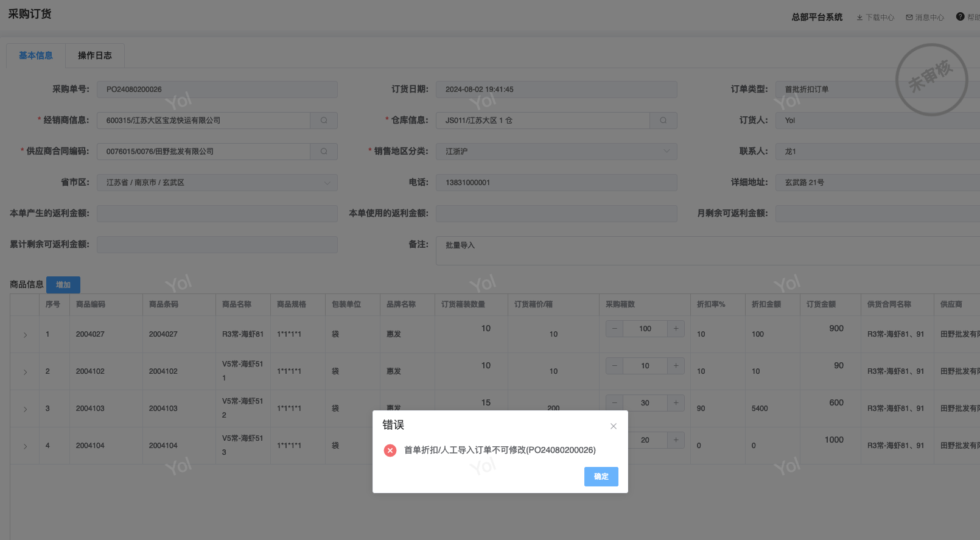Expand product row 2004104
980x540 pixels.
point(25,446)
